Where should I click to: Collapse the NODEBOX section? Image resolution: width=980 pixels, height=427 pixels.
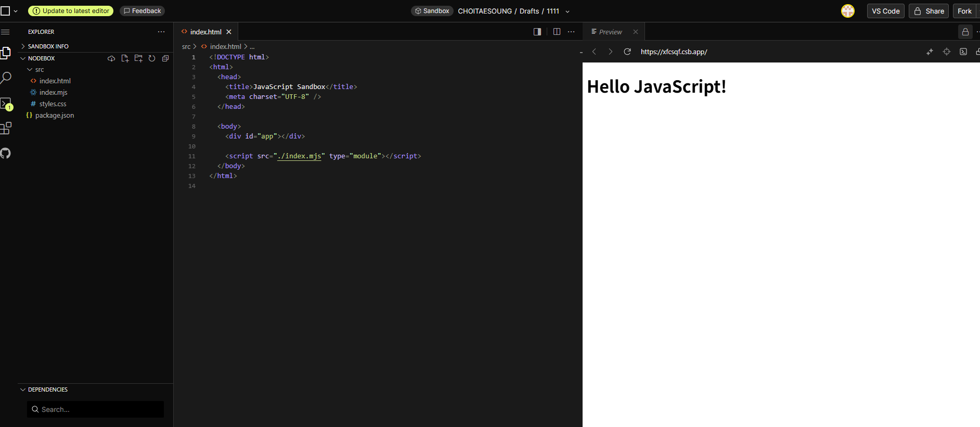42,58
